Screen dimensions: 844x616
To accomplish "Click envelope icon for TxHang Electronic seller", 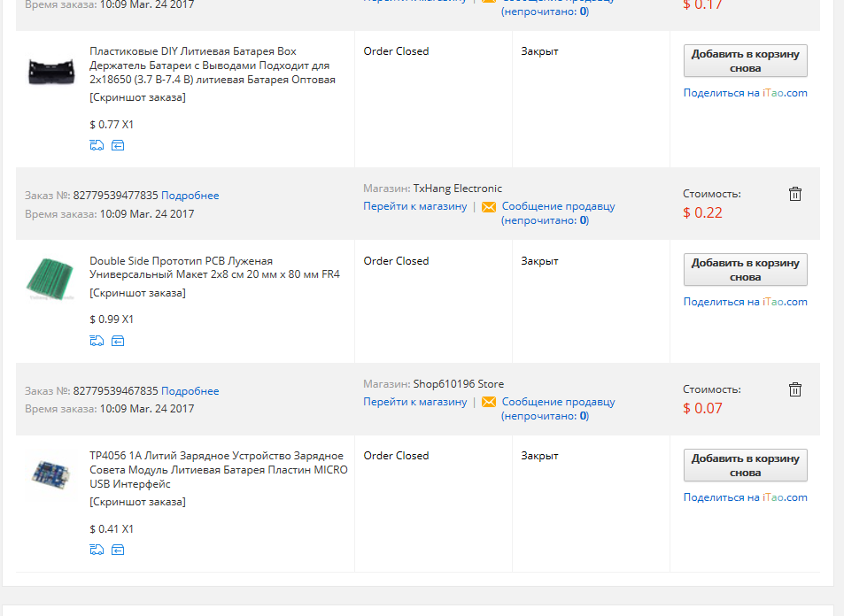I will point(489,207).
